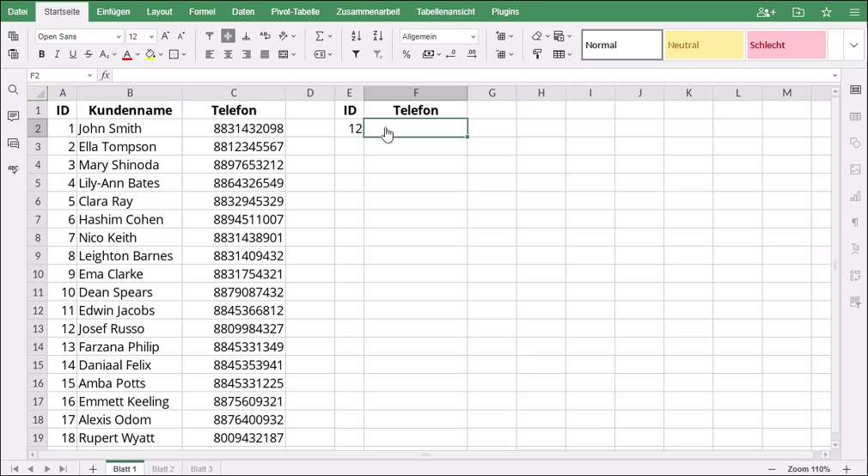Screen dimensions: 868x476
Task: Open Cell settings in the right sidebar
Action: (855, 89)
